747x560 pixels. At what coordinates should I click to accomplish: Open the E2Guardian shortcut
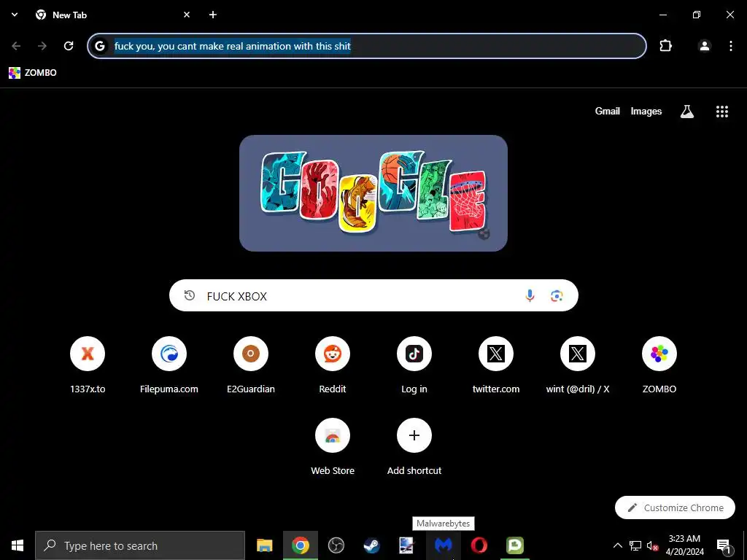tap(251, 365)
